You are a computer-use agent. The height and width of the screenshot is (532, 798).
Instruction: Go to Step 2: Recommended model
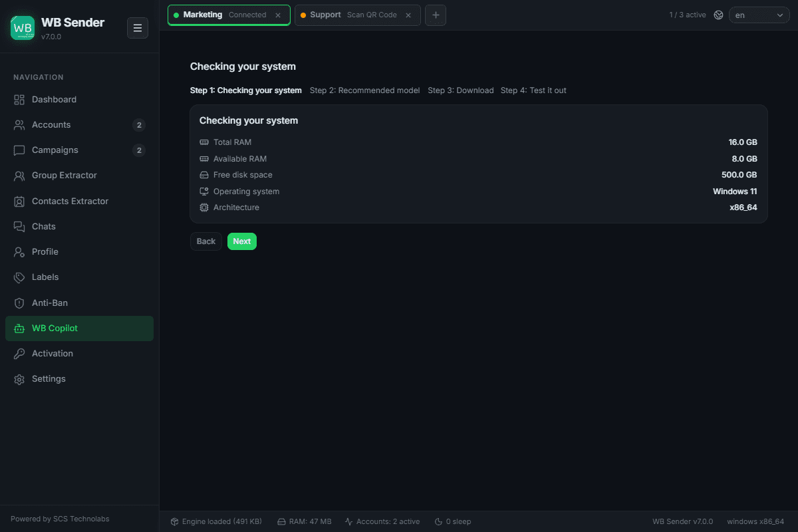(364, 90)
